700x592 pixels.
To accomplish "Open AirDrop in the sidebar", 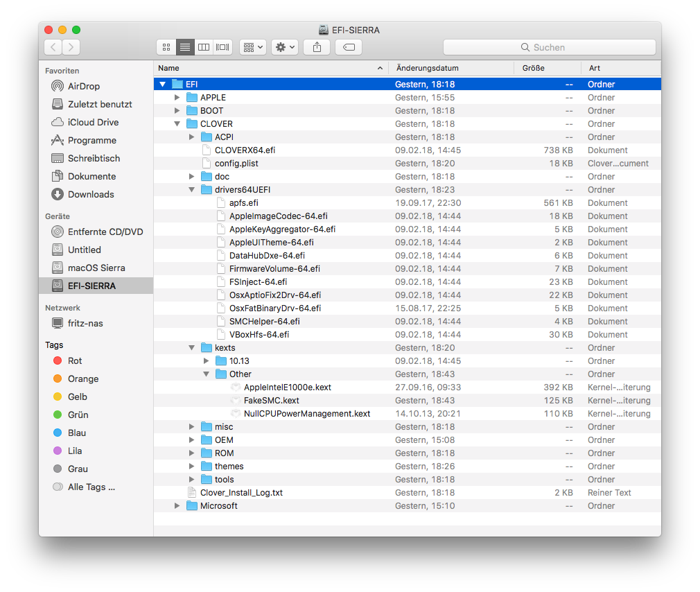I will click(x=83, y=86).
